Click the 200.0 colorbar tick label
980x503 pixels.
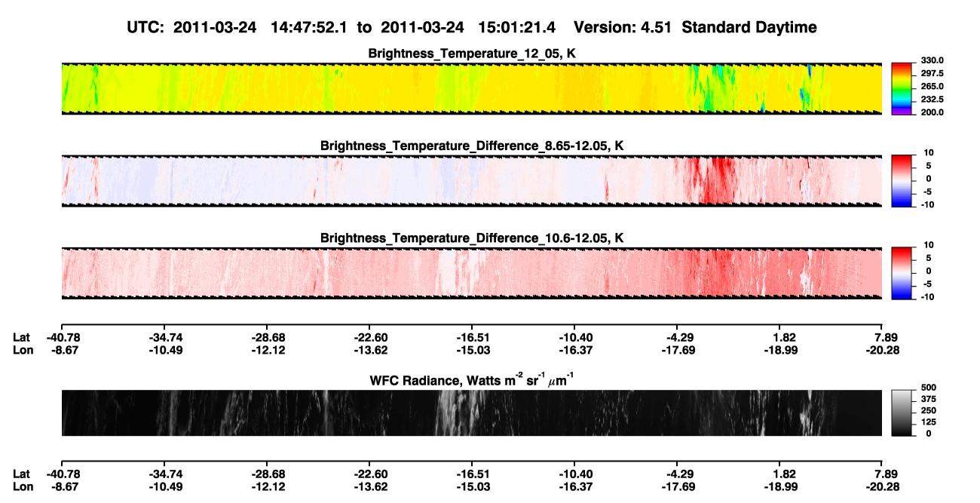coord(932,112)
